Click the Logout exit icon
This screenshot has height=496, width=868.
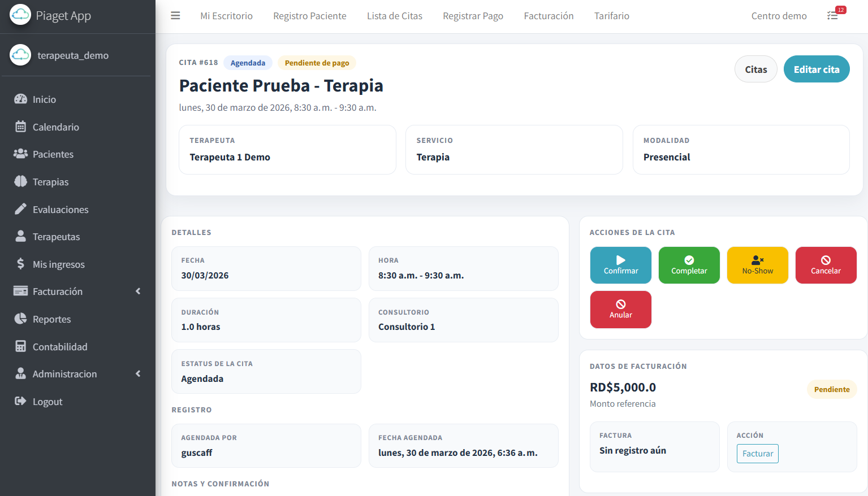(20, 401)
